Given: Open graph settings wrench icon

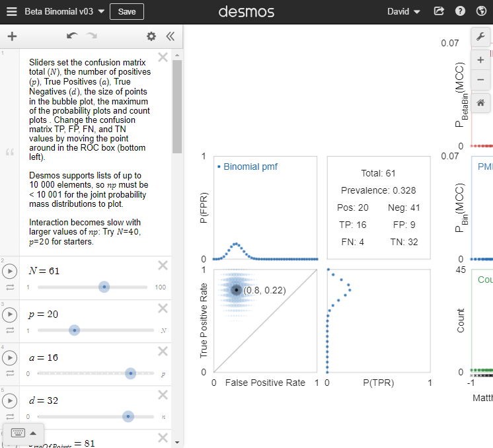Looking at the screenshot, I should [480, 37].
